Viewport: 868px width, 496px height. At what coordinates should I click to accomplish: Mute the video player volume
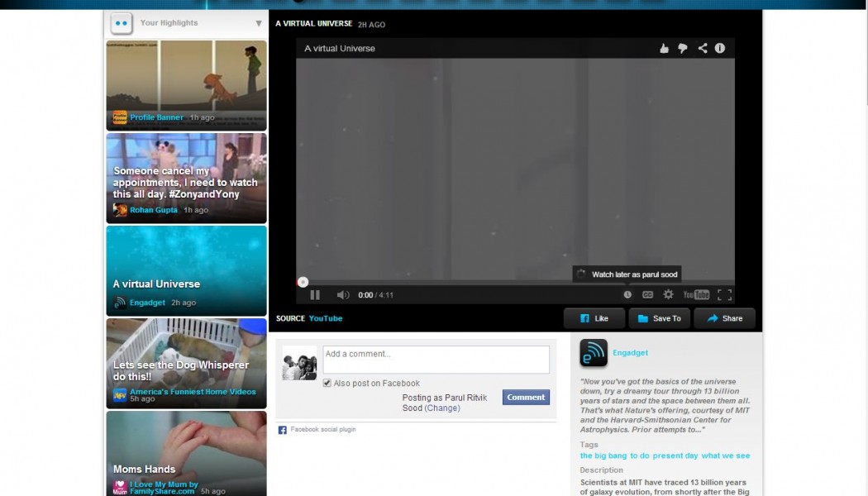pyautogui.click(x=342, y=295)
